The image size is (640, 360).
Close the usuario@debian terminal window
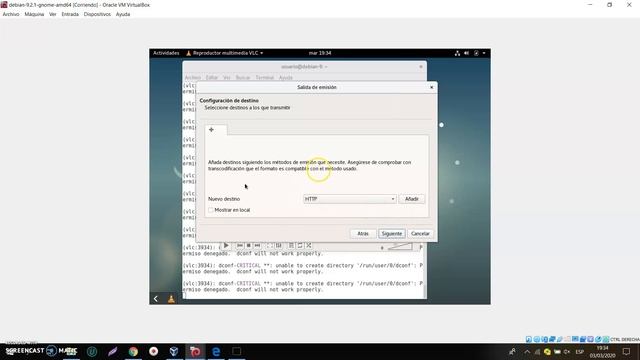(x=421, y=67)
